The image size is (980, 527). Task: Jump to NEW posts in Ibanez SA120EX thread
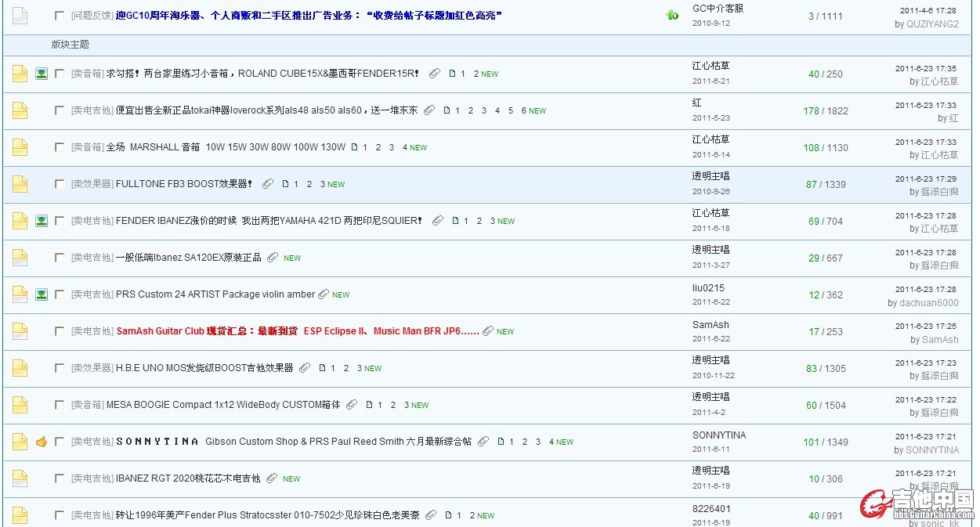coord(292,258)
